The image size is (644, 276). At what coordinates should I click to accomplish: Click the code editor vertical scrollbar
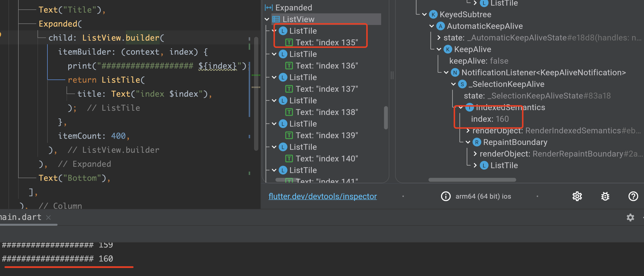tap(256, 94)
